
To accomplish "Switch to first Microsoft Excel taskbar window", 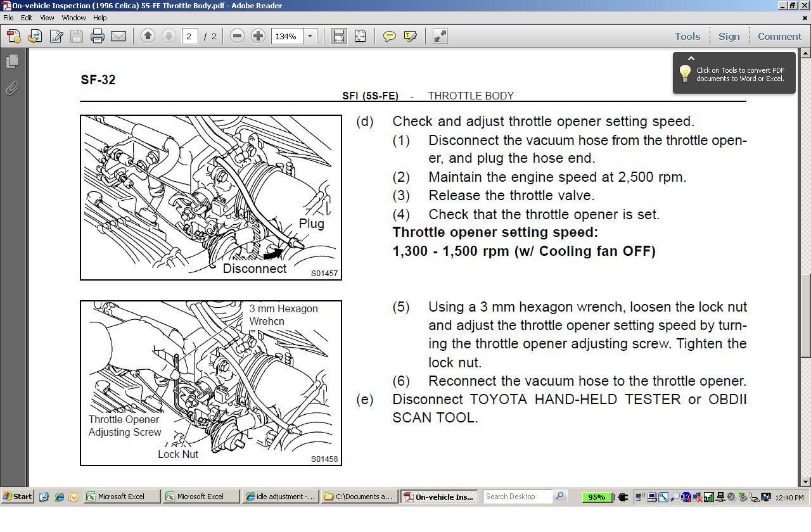I will 122,497.
